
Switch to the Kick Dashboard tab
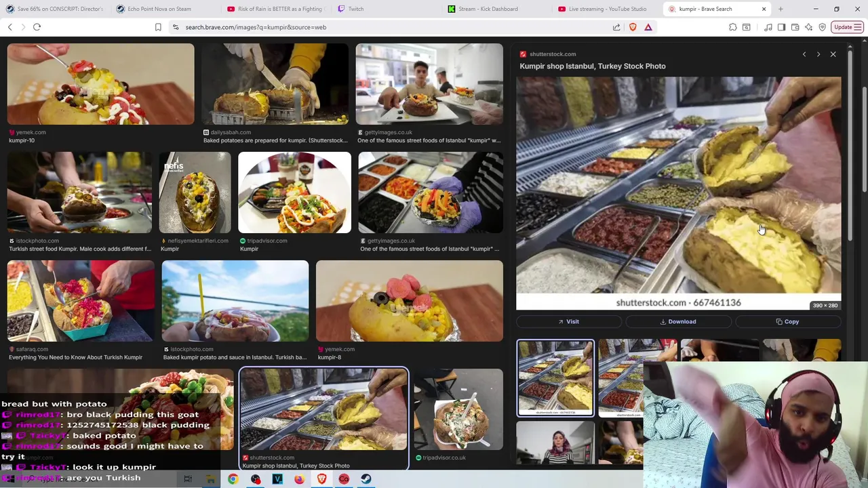click(496, 9)
